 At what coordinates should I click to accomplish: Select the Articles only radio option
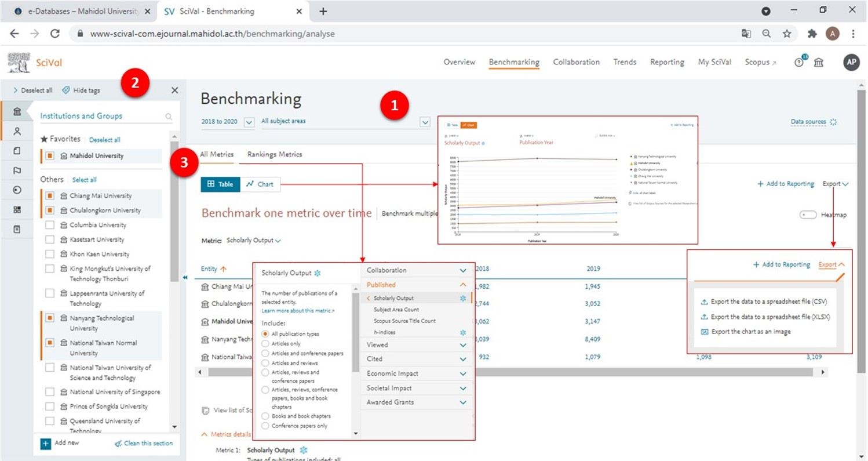click(x=265, y=344)
